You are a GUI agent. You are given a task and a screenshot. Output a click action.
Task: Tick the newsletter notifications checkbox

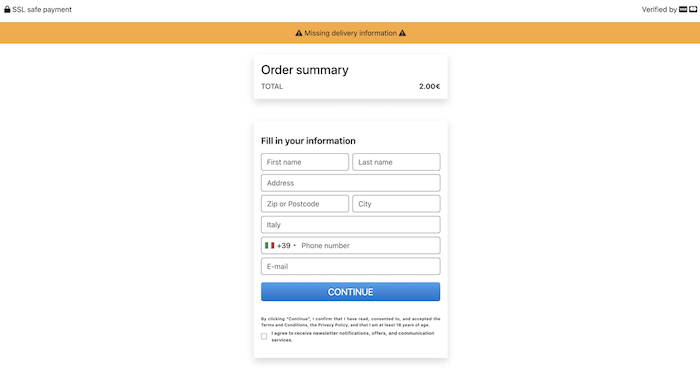264,336
